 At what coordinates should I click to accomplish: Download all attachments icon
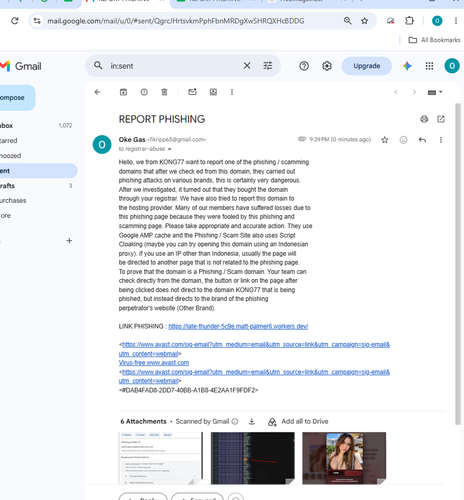coord(252,422)
